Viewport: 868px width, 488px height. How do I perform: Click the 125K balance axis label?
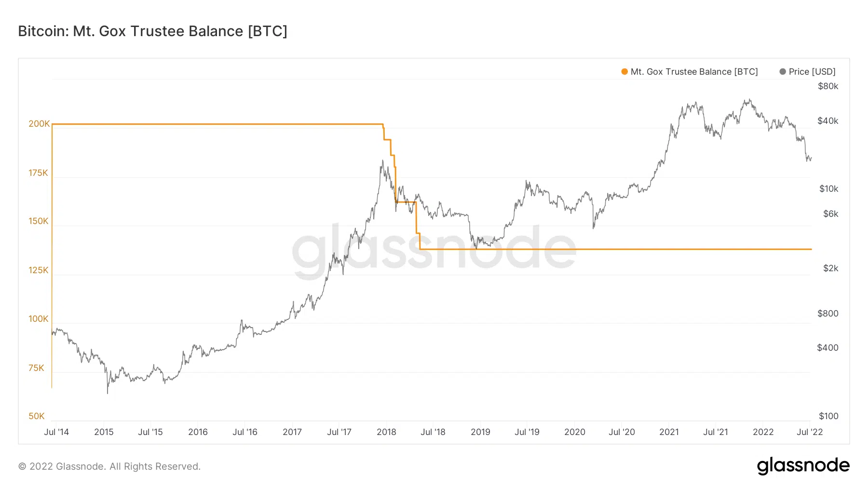(39, 270)
